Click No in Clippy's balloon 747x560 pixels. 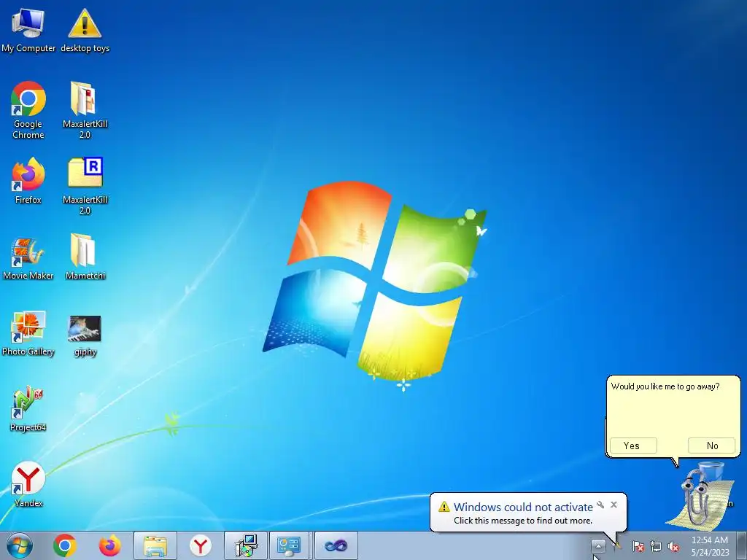pos(712,446)
